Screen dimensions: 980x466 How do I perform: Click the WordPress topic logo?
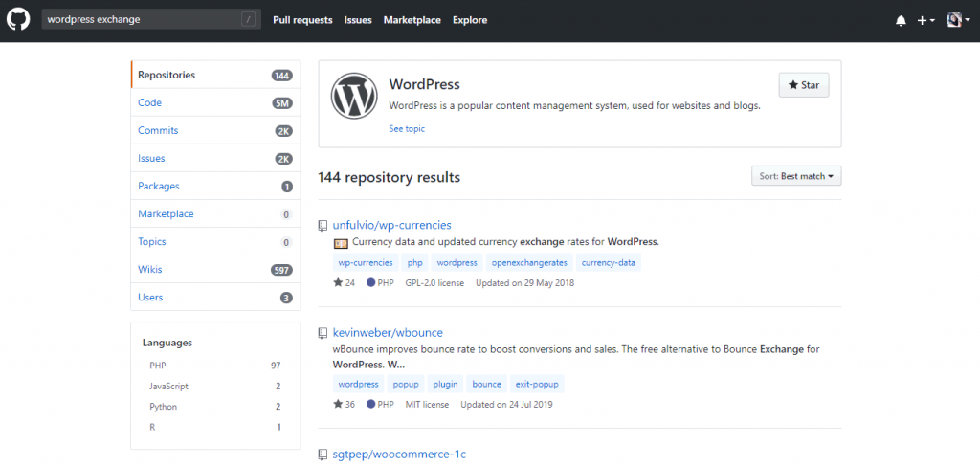354,96
